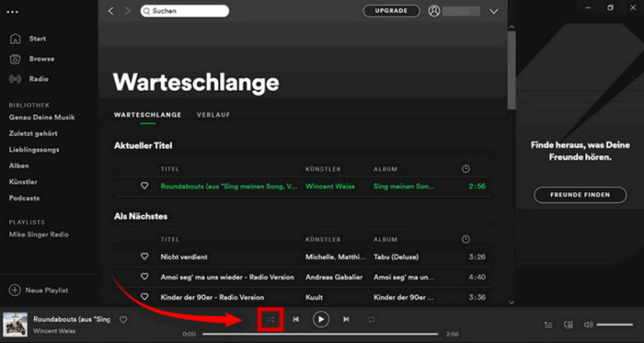
Task: Click the 4:40 track duration
Action: [x=477, y=277]
